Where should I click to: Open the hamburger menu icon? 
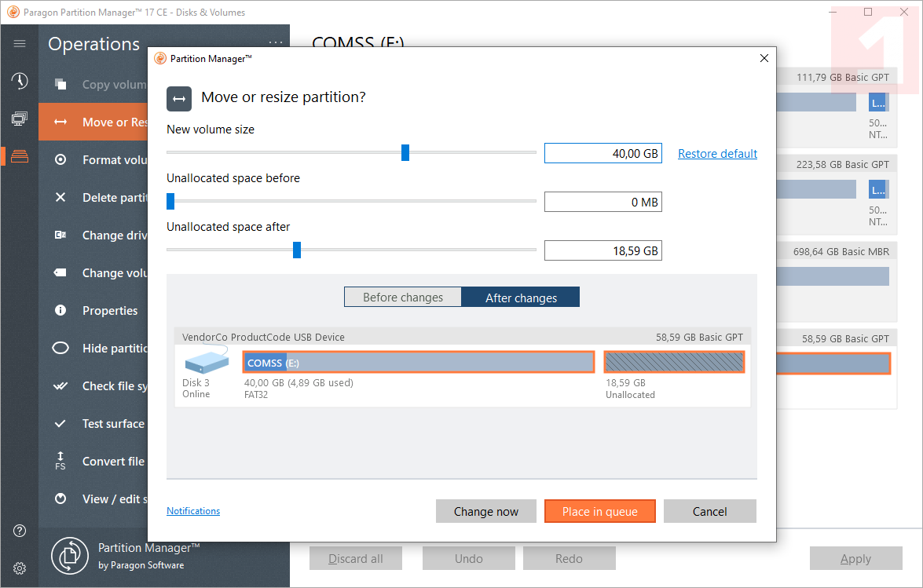[20, 43]
